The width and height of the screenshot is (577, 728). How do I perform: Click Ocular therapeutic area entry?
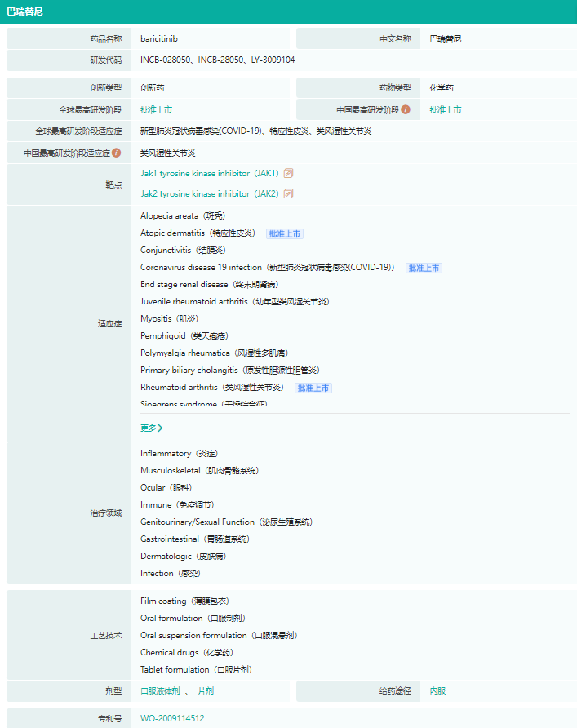(166, 488)
